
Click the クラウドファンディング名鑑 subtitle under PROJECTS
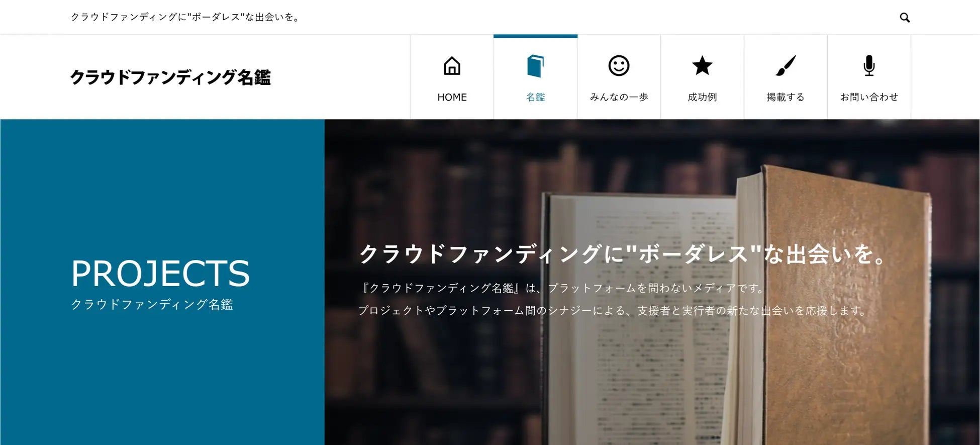(152, 304)
